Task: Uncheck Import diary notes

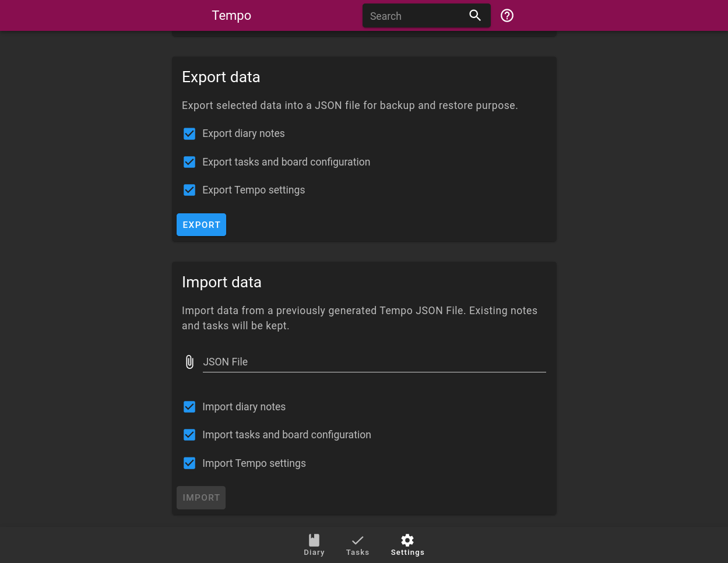Action: click(189, 407)
